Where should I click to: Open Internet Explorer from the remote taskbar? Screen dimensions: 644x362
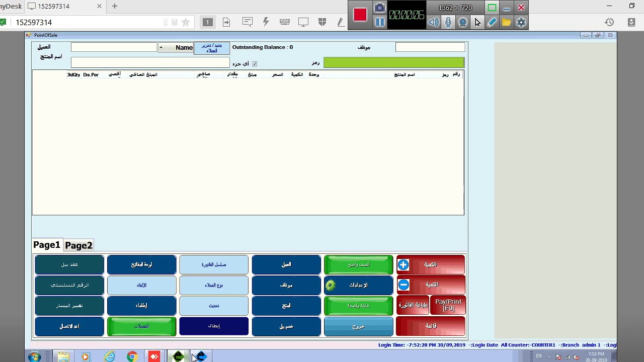pyautogui.click(x=110, y=356)
